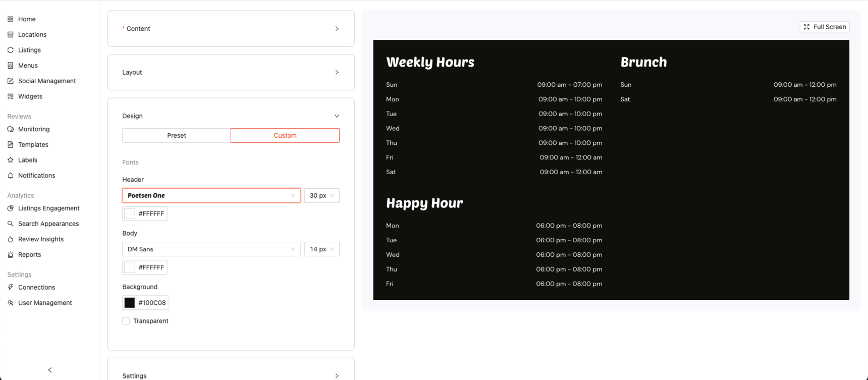Open Templates under Reviews
The height and width of the screenshot is (380, 868).
(33, 145)
